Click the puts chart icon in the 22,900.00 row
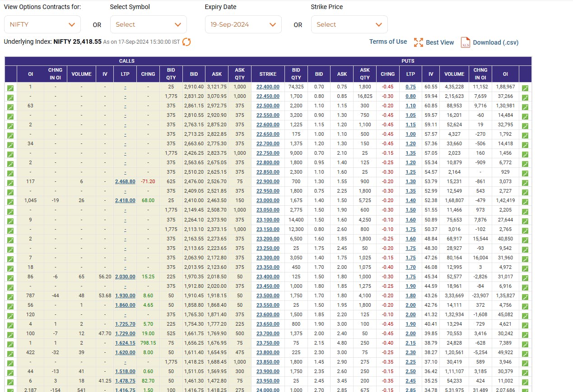The width and height of the screenshot is (573, 392). point(525,183)
